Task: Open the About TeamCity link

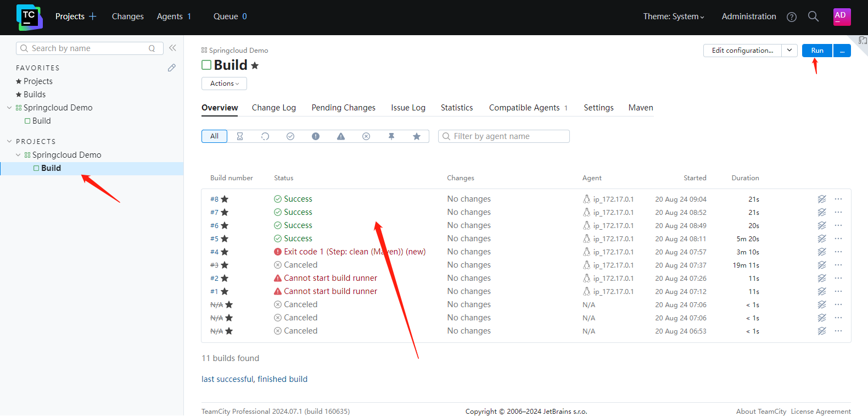Action: (761, 412)
